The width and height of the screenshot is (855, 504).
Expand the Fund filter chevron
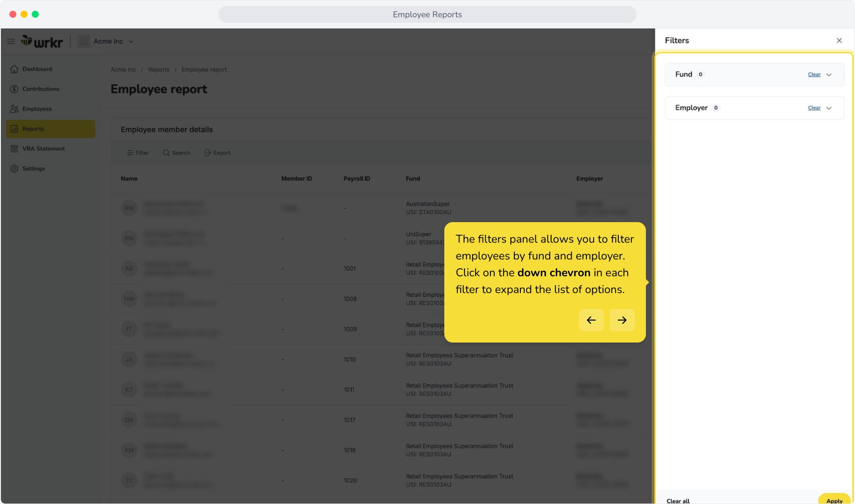829,75
